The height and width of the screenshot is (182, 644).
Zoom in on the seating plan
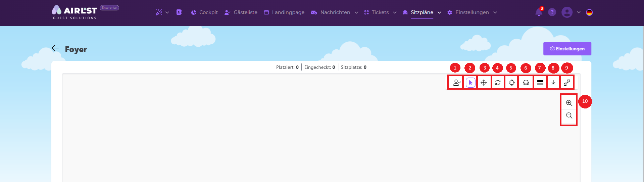pyautogui.click(x=569, y=103)
